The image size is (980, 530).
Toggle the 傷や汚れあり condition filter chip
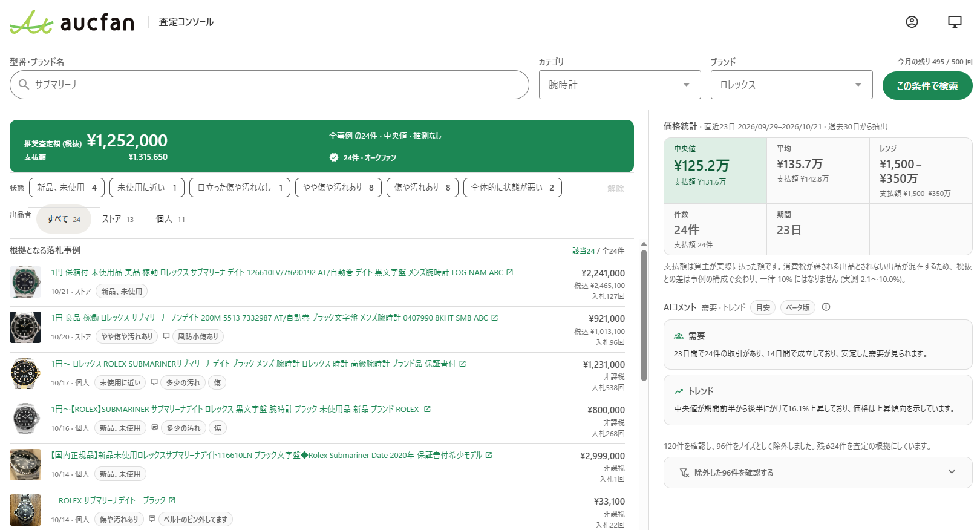(422, 188)
